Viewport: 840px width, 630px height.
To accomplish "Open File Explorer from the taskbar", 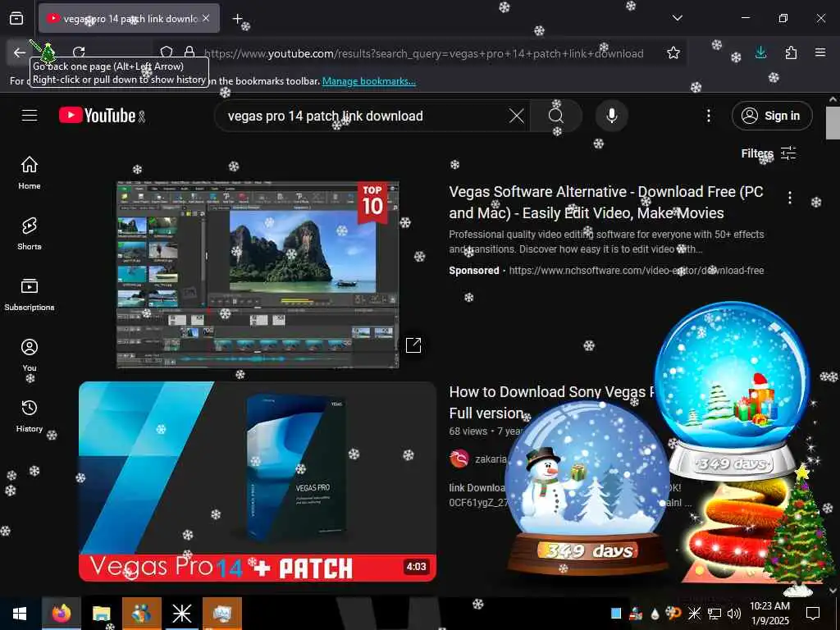I will [101, 614].
